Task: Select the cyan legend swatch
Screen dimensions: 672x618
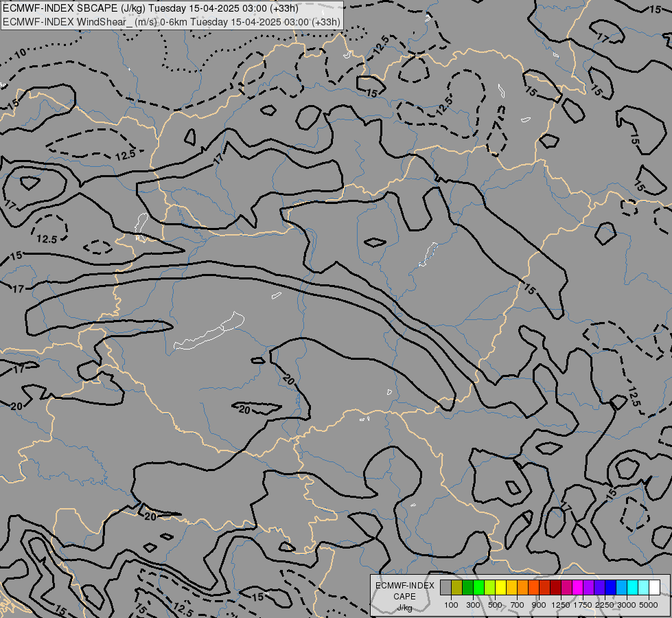Action: 633,588
